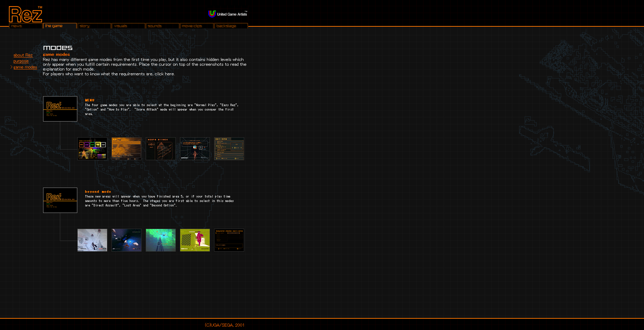644x330 pixels.
Task: View the white-gray beyond mode screenshot
Action: 92,240
